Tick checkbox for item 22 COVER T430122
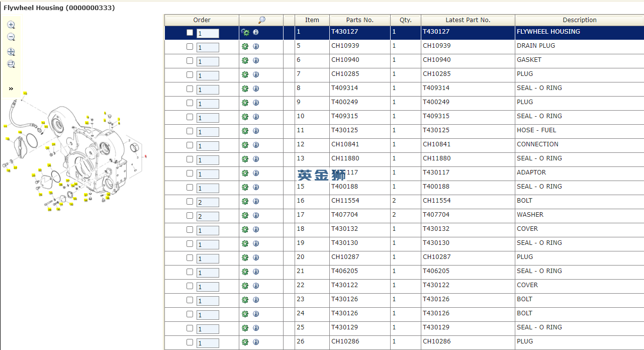 click(190, 286)
